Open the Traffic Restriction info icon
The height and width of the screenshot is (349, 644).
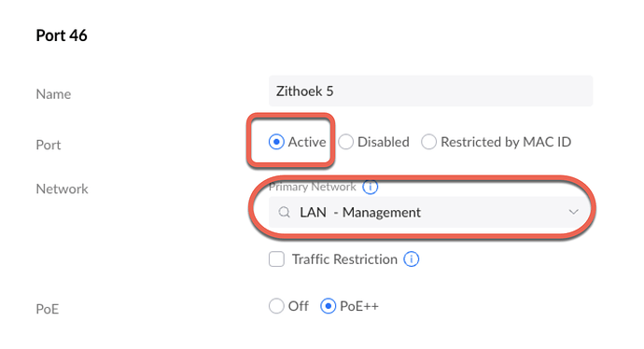coord(411,259)
